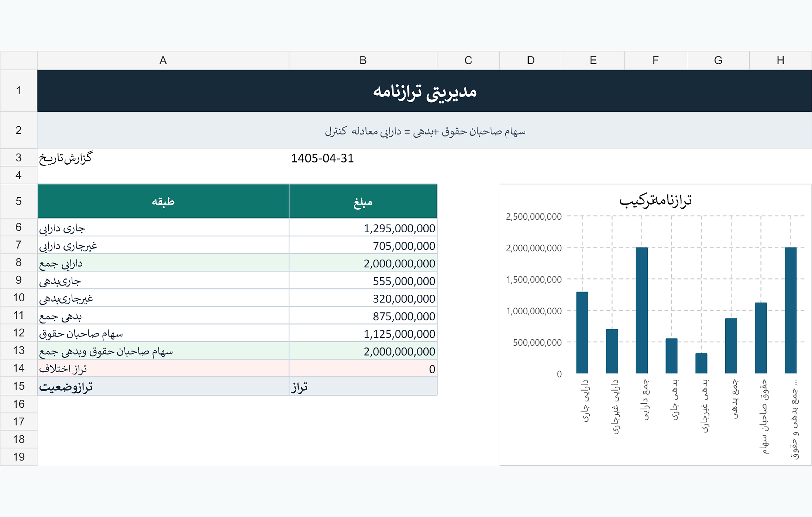Select row 4 header
The width and height of the screenshot is (812, 517).
[18, 175]
